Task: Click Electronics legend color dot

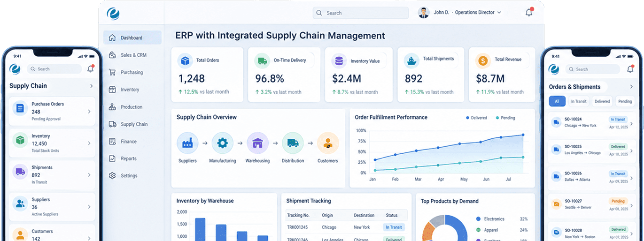Action: tap(478, 219)
